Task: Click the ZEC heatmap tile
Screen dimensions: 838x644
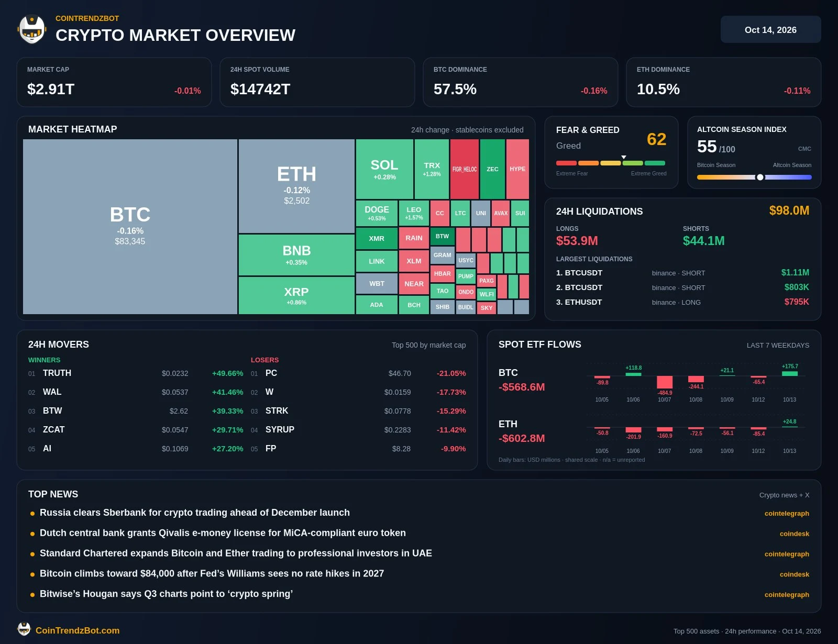Action: (x=492, y=169)
